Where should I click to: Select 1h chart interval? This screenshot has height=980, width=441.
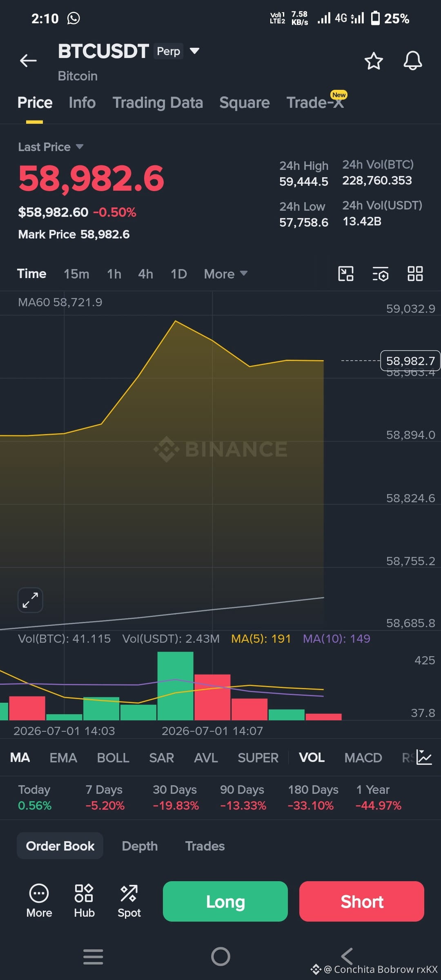tap(114, 274)
